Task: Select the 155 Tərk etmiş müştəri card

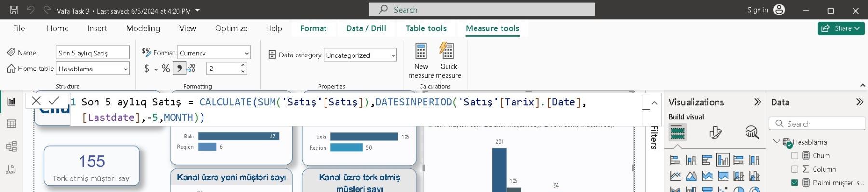Action: 92,166
